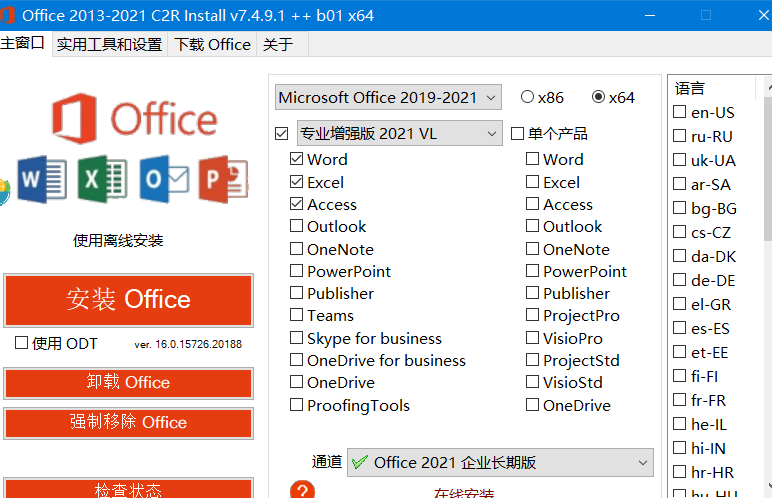Open the Microsoft Office 2019-2021 version dropdown
This screenshot has height=498, width=772.
tap(388, 97)
